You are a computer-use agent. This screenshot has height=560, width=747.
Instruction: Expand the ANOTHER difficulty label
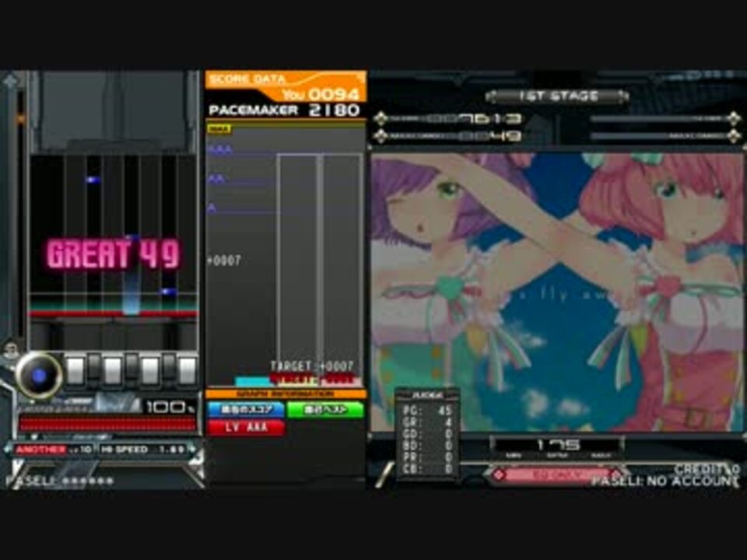click(x=54, y=450)
